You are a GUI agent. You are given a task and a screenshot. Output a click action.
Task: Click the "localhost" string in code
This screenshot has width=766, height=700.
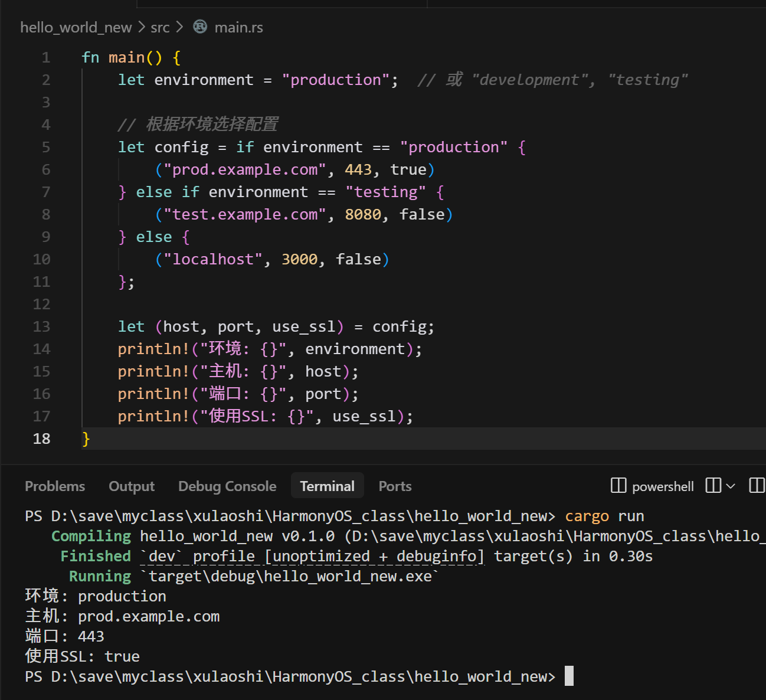213,260
